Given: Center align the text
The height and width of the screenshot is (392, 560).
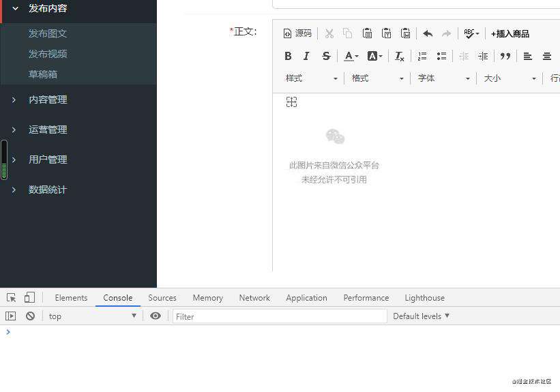Looking at the screenshot, I should pyautogui.click(x=547, y=56).
